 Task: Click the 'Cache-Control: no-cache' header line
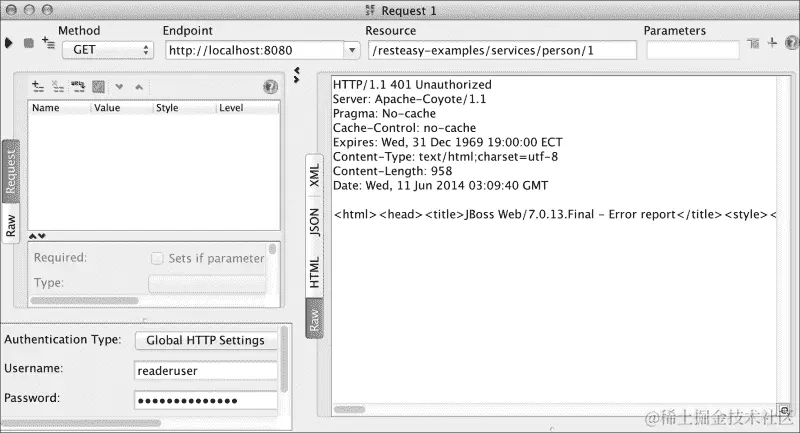coord(405,128)
